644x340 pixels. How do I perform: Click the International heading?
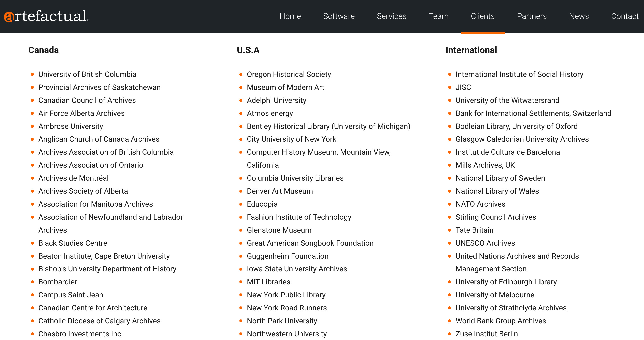point(471,50)
